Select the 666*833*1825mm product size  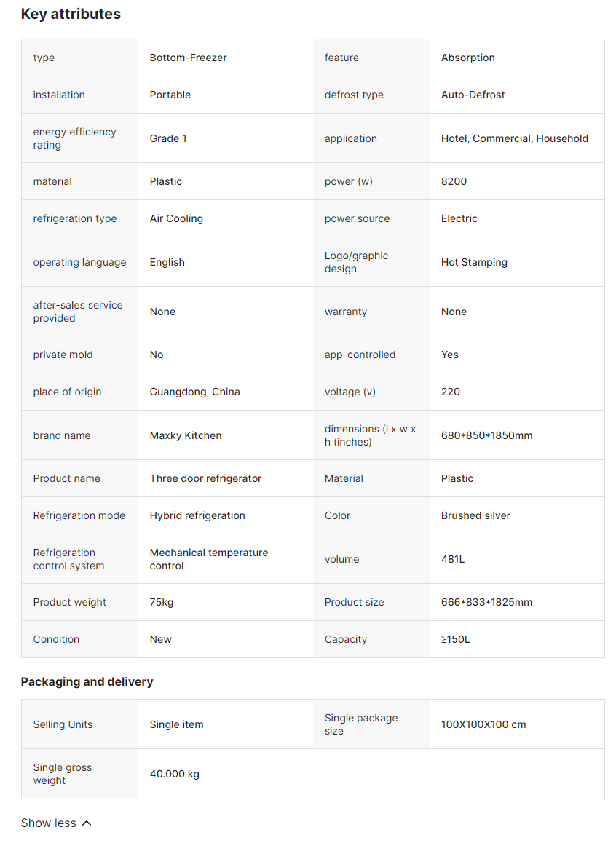tap(486, 602)
